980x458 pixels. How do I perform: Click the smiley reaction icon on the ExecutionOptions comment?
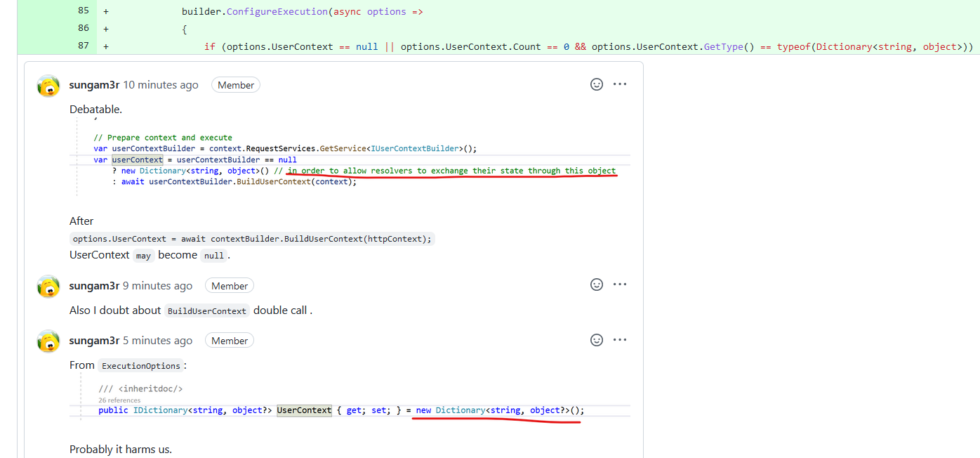pos(596,340)
